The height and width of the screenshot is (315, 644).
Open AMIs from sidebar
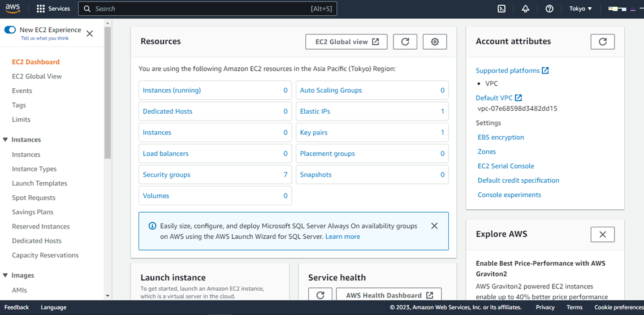pos(19,290)
